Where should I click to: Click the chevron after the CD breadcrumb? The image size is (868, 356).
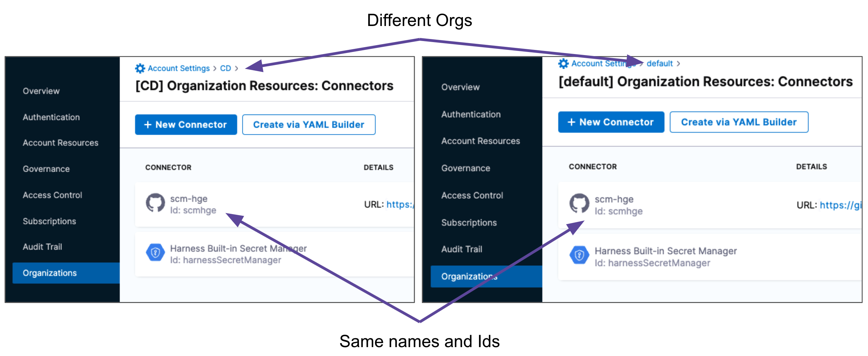coord(237,68)
